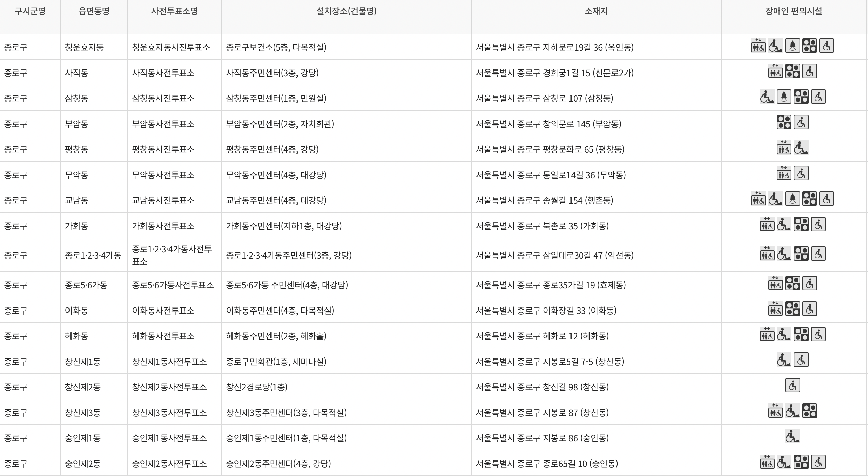
Task: Click wheelchair icon in 창신제2동 row
Action: (x=792, y=385)
